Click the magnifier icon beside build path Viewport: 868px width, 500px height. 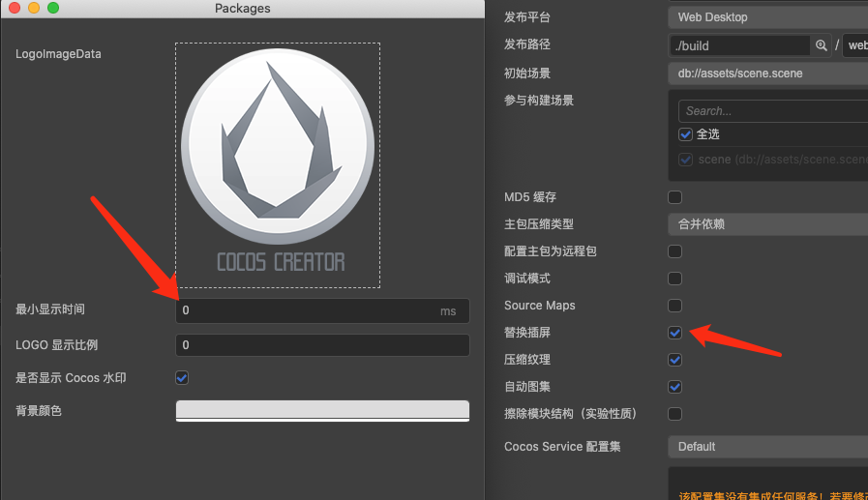(x=821, y=45)
